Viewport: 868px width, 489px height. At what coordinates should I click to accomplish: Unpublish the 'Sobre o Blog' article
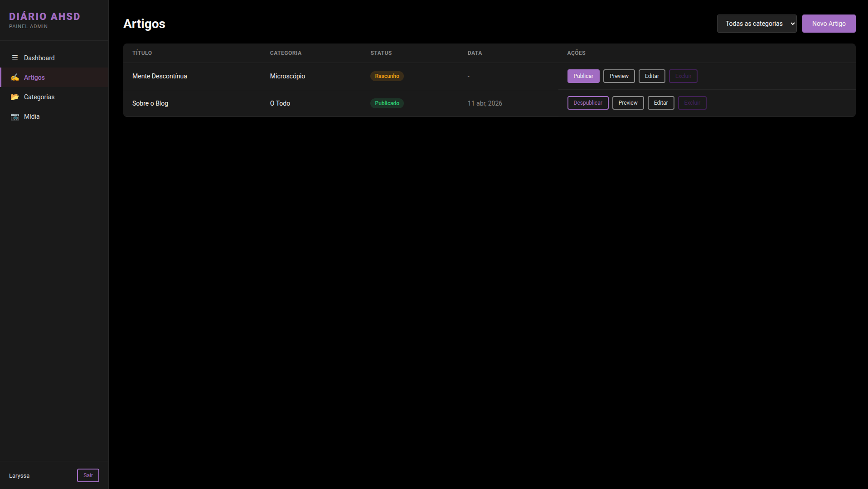tap(587, 103)
